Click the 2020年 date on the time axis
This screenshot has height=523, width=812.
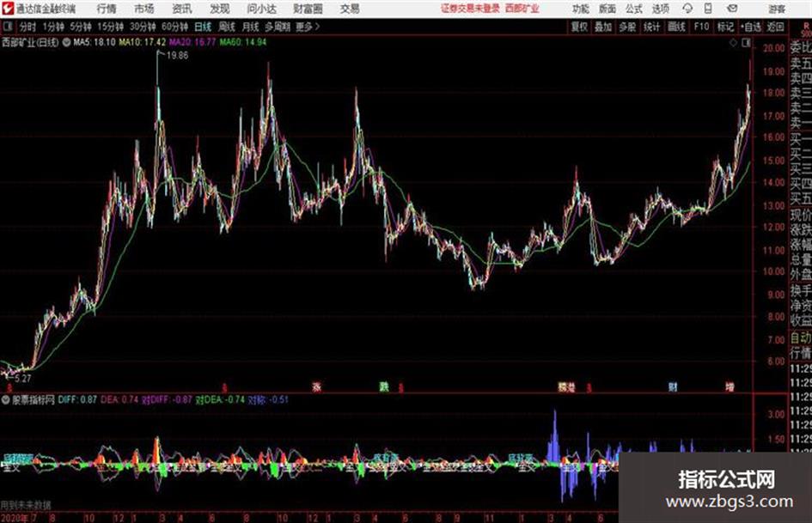coord(15,518)
